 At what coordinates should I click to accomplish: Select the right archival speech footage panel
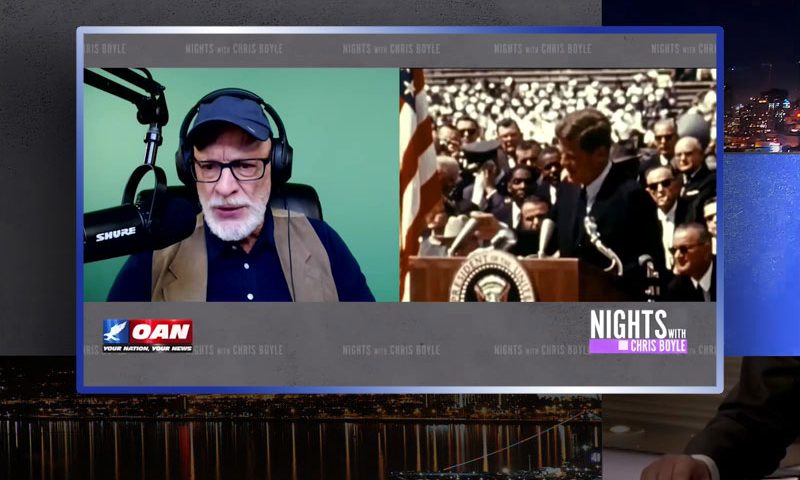pos(559,185)
